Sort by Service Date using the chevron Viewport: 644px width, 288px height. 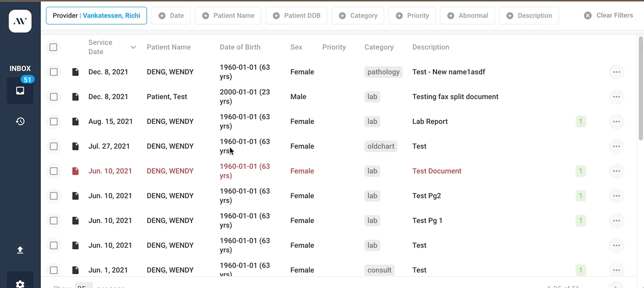click(x=133, y=47)
